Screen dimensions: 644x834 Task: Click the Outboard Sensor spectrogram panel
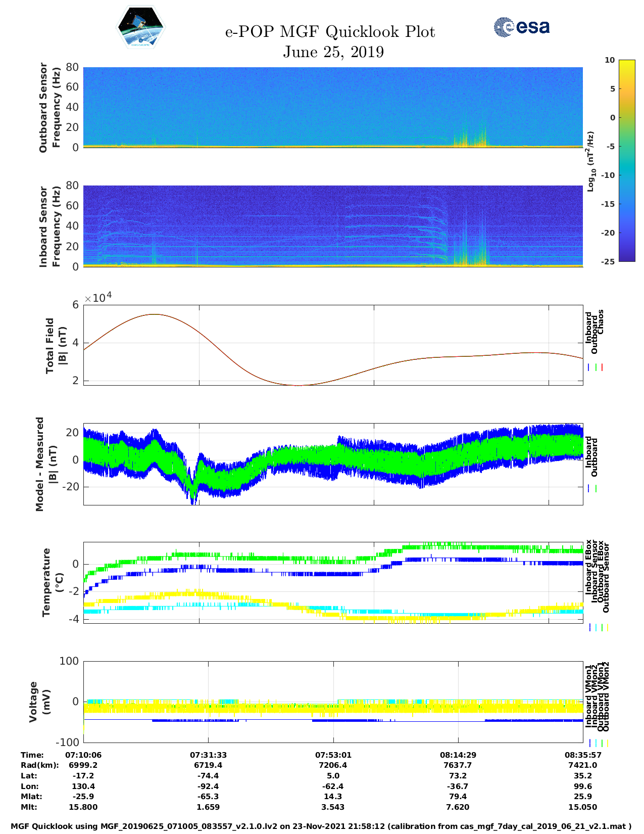(x=333, y=107)
